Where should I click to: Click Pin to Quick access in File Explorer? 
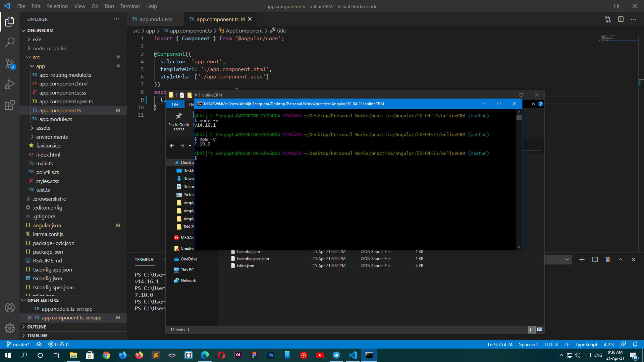[x=179, y=122]
